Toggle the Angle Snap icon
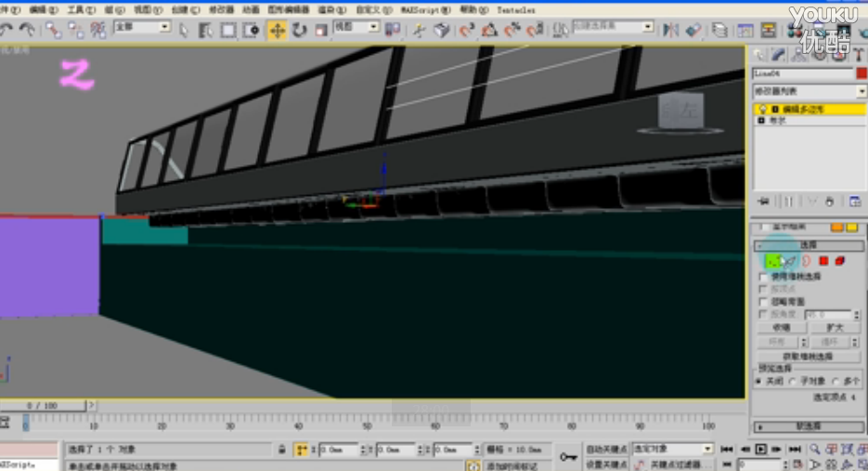Image resolution: width=868 pixels, height=471 pixels. pos(489,30)
